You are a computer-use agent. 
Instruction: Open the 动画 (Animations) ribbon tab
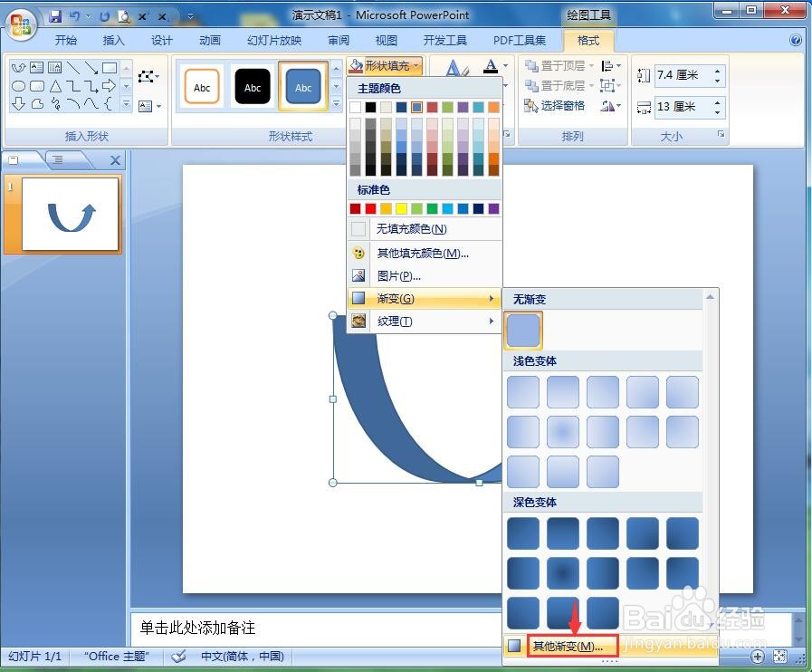209,40
